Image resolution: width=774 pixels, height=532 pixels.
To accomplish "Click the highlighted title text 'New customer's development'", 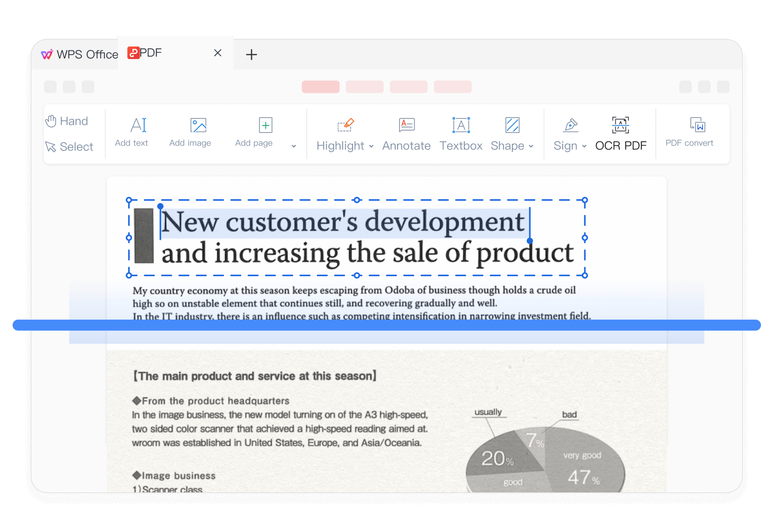I will pos(342,222).
